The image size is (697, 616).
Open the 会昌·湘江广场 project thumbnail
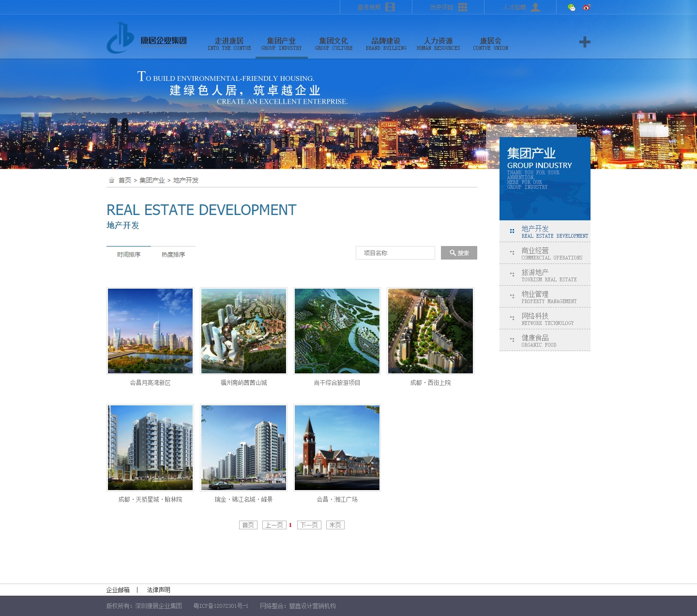coord(337,448)
